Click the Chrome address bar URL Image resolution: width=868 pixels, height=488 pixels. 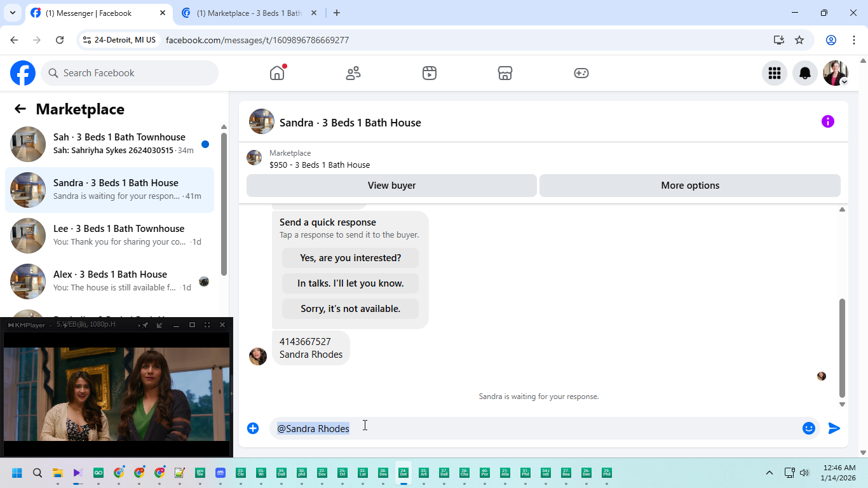point(257,40)
